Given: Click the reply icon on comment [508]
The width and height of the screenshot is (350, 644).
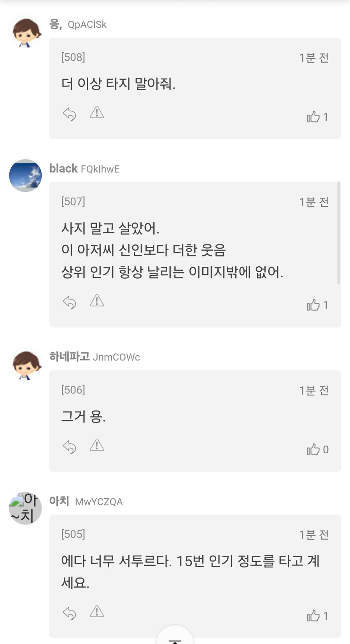Looking at the screenshot, I should 69,113.
